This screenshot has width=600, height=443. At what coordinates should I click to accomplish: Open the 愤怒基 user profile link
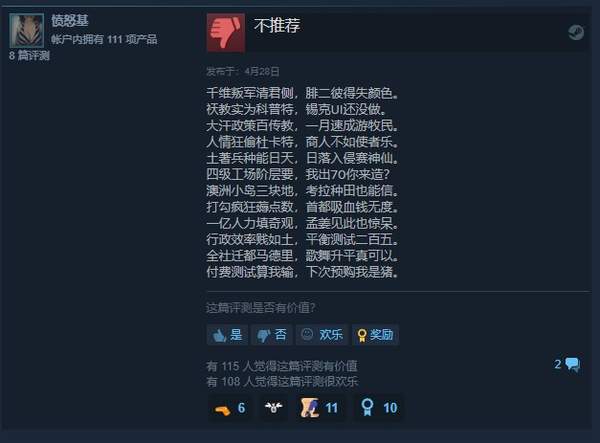coord(70,21)
